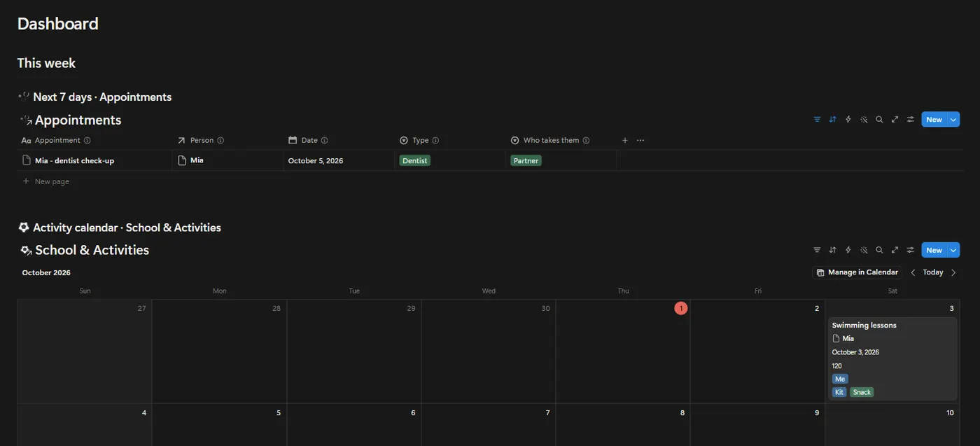Click calendar day cell 29 on Tuesday
This screenshot has width=980, height=446.
(354, 351)
